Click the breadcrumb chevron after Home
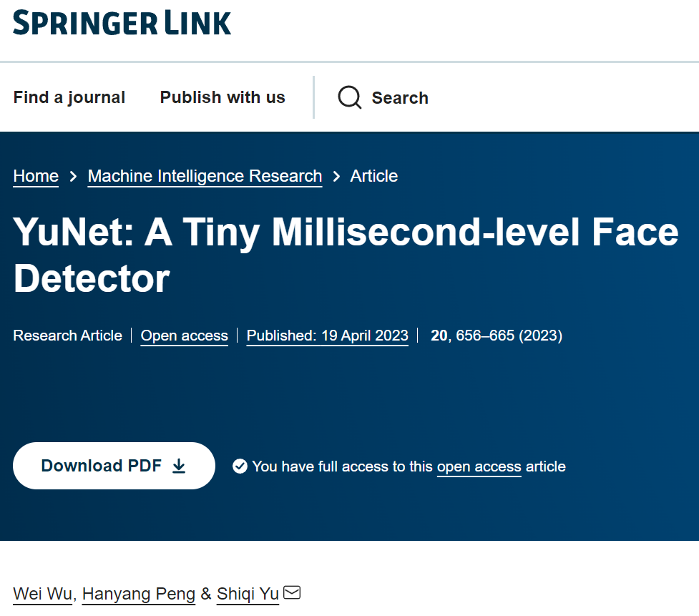Image resolution: width=699 pixels, height=616 pixels. tap(73, 177)
